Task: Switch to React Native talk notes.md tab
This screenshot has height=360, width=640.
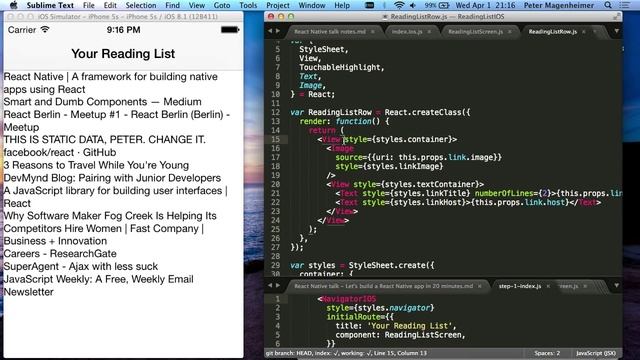Action: pos(330,31)
